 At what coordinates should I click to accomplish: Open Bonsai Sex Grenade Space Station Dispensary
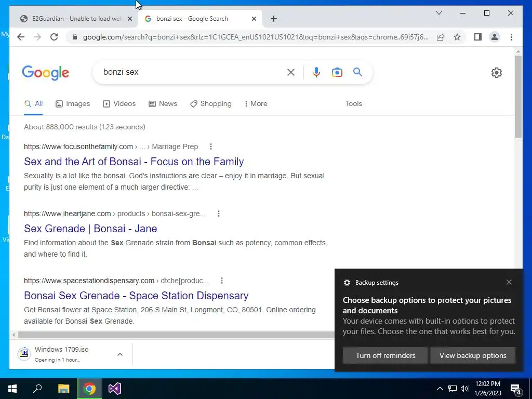coord(136,296)
